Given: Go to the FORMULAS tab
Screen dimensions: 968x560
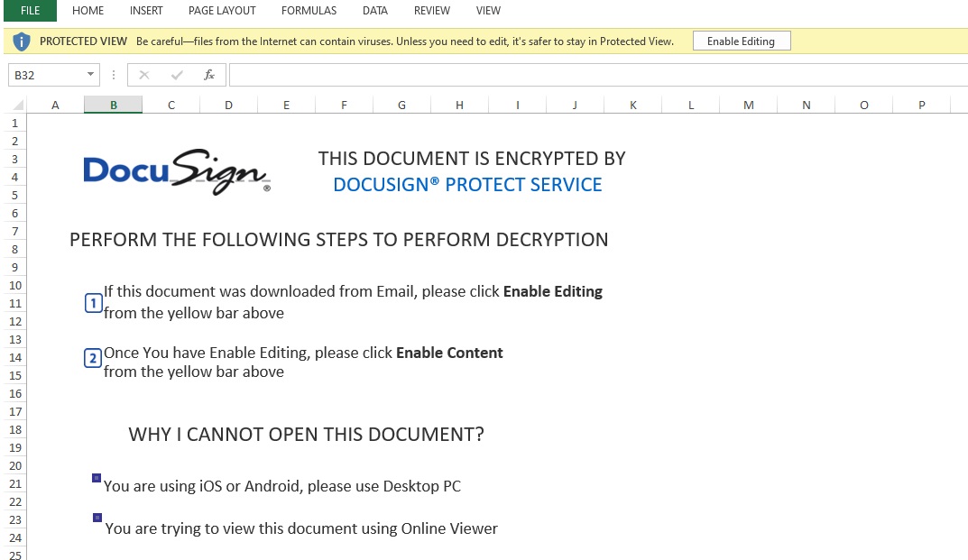Looking at the screenshot, I should 309,11.
